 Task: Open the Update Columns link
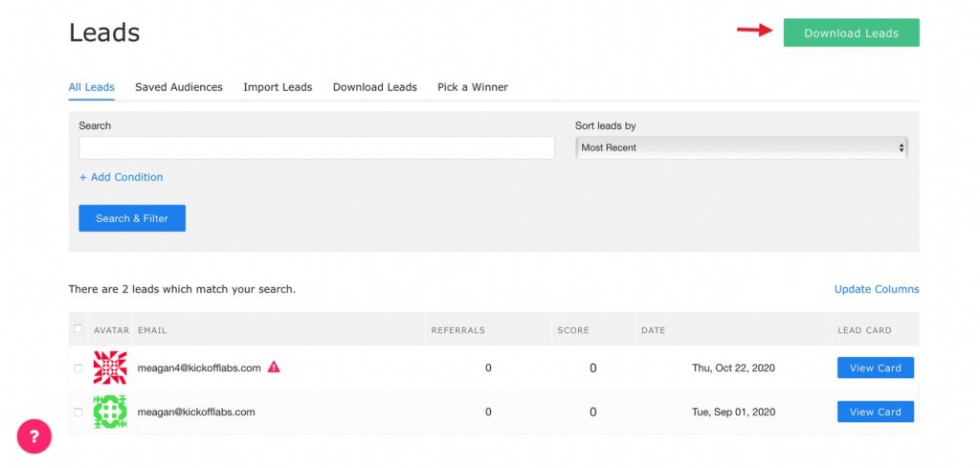[x=877, y=289]
